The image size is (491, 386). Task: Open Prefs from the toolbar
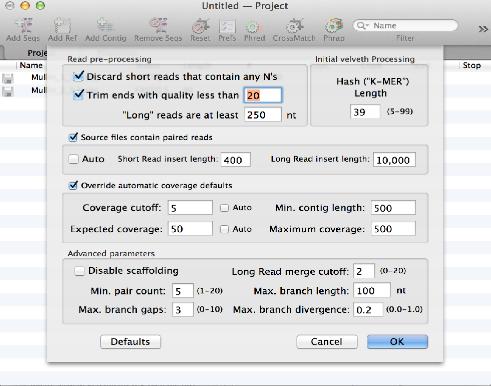pyautogui.click(x=227, y=30)
